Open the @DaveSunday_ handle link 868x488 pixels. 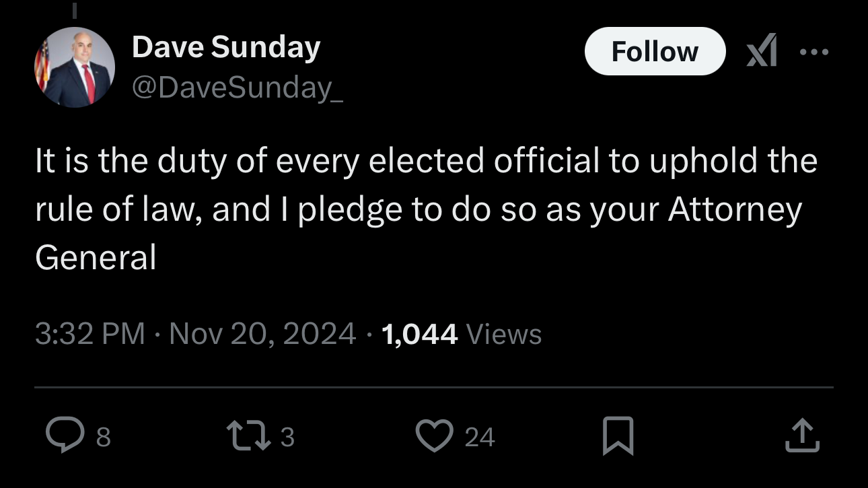pyautogui.click(x=238, y=88)
